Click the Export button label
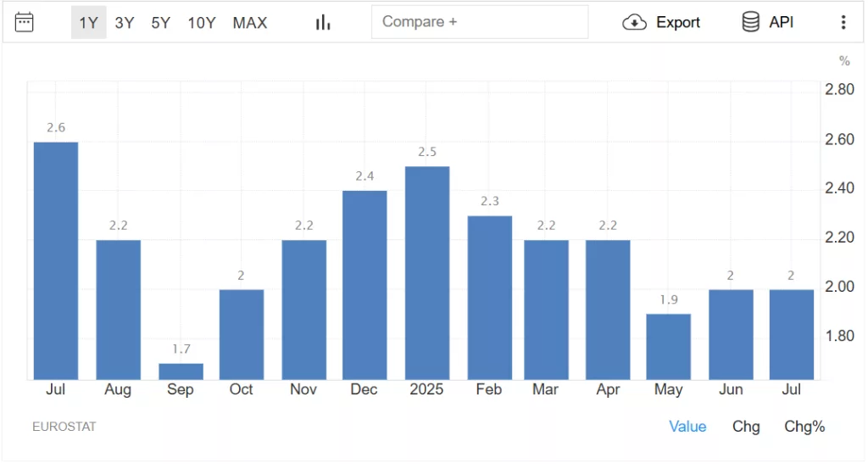The image size is (868, 464). (x=678, y=22)
